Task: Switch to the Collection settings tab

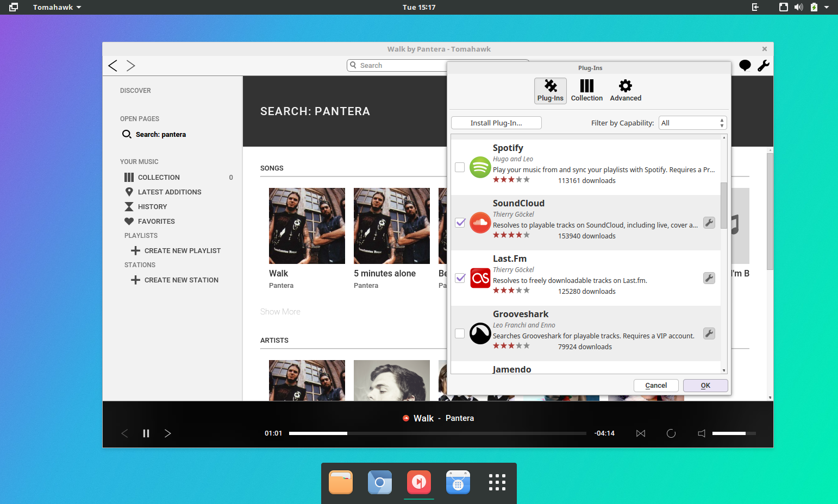Action: (x=587, y=91)
